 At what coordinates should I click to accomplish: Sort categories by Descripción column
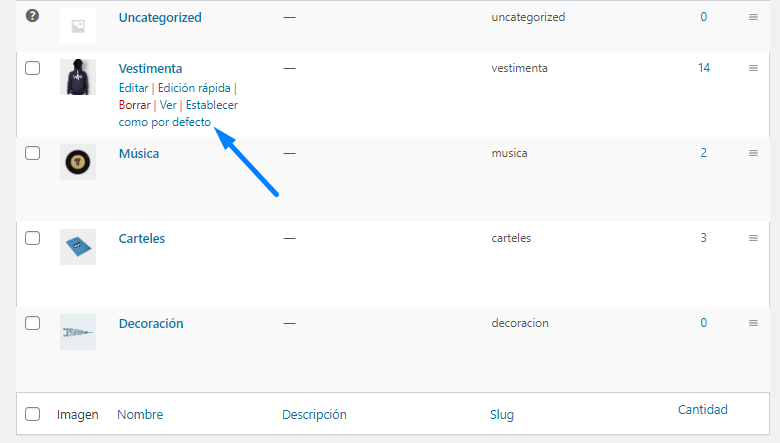[314, 414]
